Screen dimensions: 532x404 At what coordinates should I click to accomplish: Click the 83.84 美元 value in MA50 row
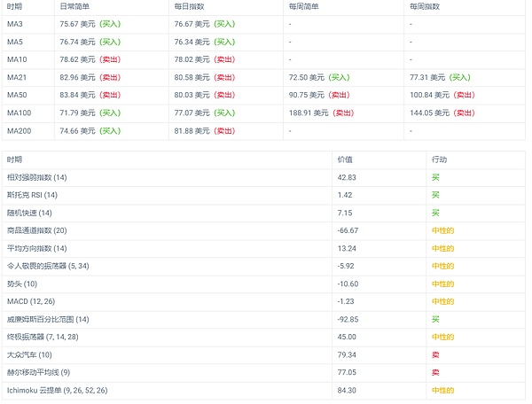click(78, 95)
